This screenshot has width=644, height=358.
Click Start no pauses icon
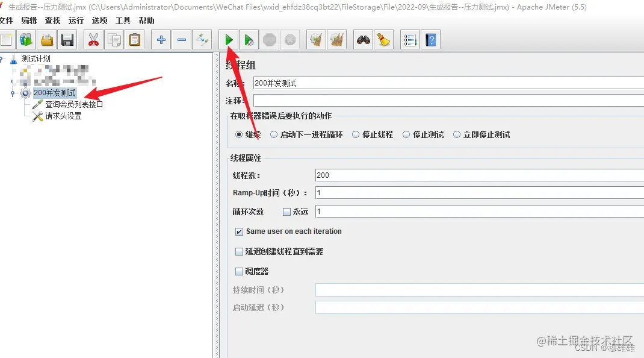(249, 40)
